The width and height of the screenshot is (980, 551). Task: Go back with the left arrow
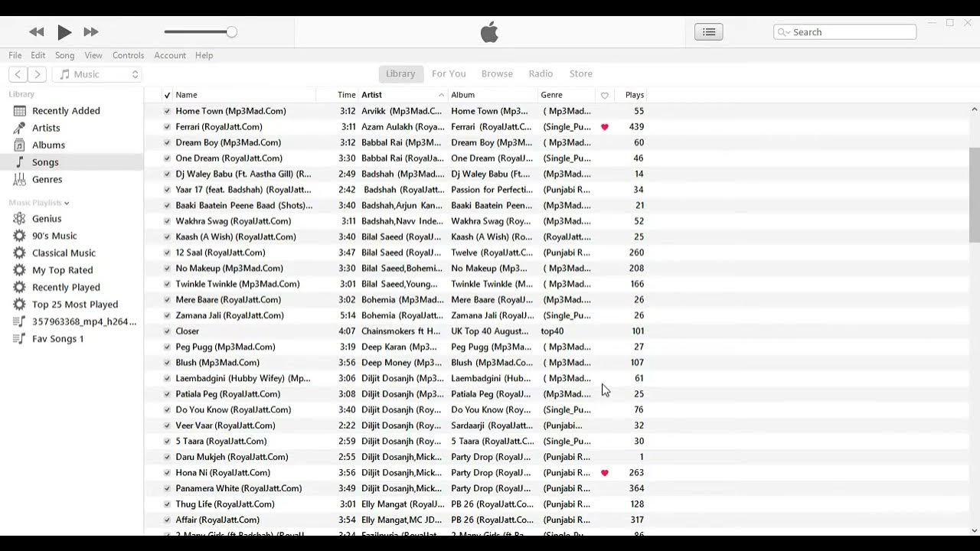[18, 74]
